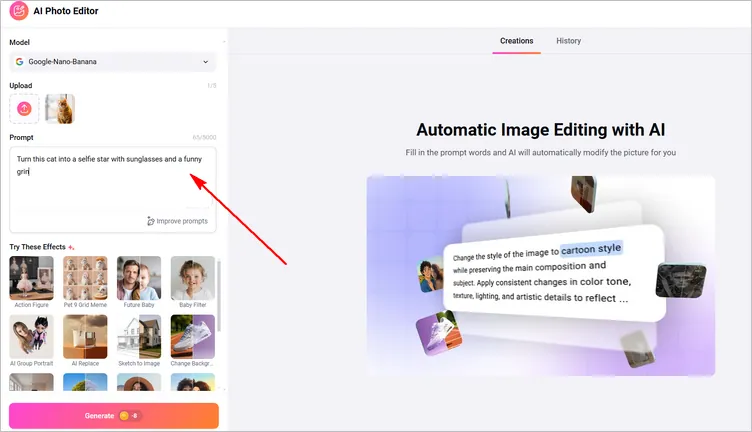Click the Google logo in model selector
The image size is (752, 432).
coord(19,62)
